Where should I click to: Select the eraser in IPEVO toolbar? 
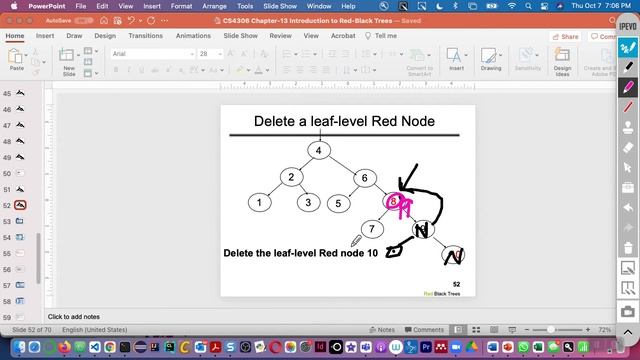click(628, 147)
